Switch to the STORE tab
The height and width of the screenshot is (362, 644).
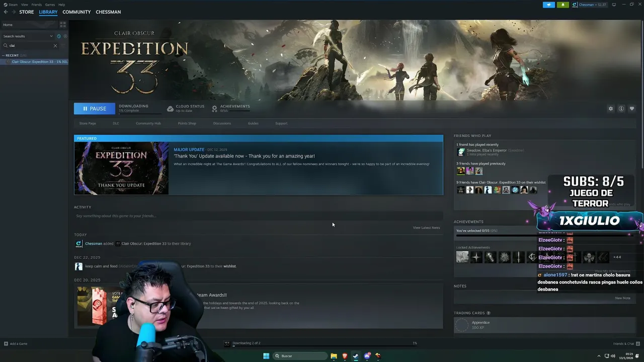[27, 12]
